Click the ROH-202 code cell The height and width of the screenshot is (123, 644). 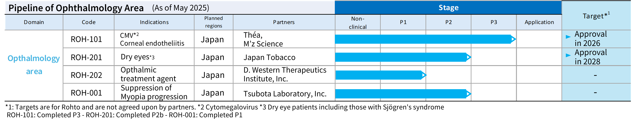86,75
